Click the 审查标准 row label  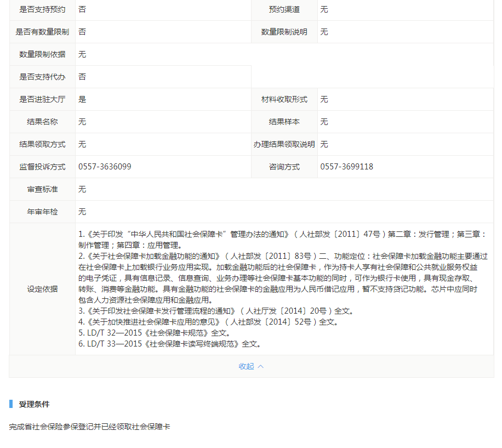[42, 189]
